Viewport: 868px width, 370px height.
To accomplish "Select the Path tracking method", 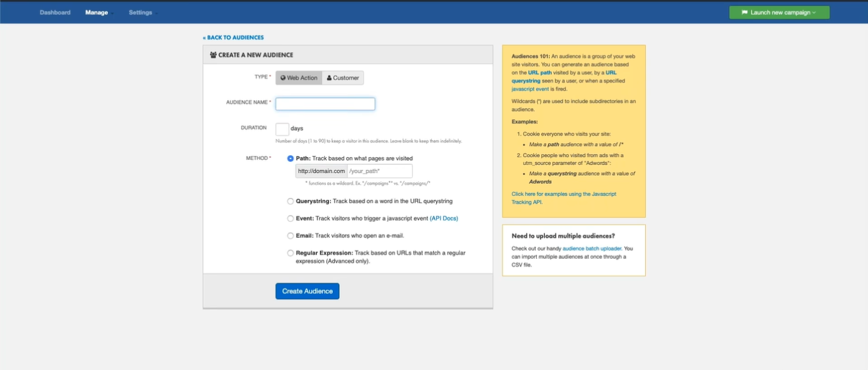I will (291, 158).
